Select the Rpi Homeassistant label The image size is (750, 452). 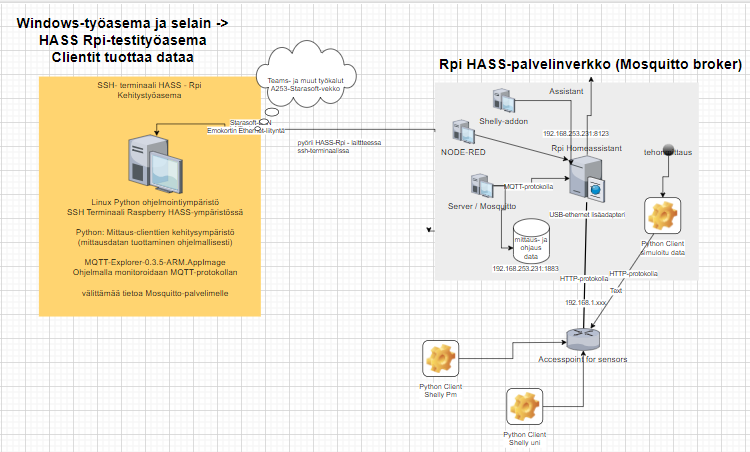click(x=586, y=148)
